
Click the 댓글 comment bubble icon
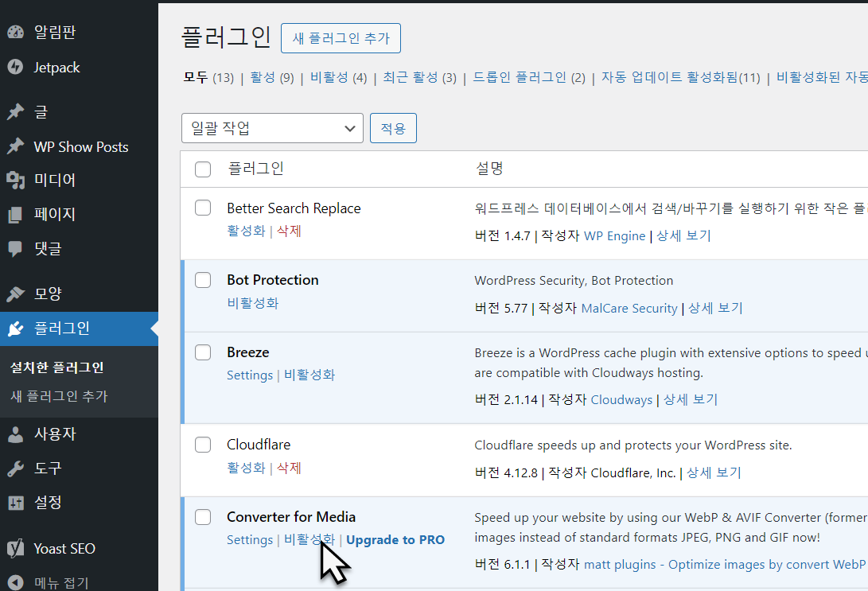[x=15, y=249]
